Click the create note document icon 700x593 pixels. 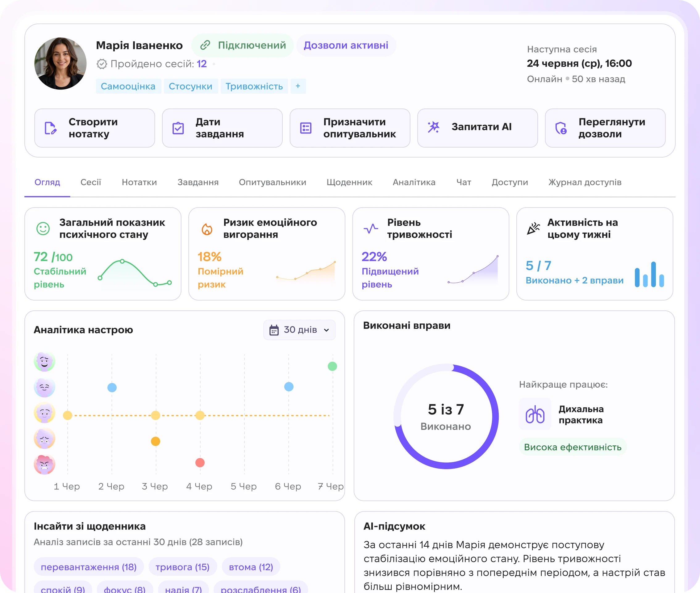pyautogui.click(x=50, y=128)
